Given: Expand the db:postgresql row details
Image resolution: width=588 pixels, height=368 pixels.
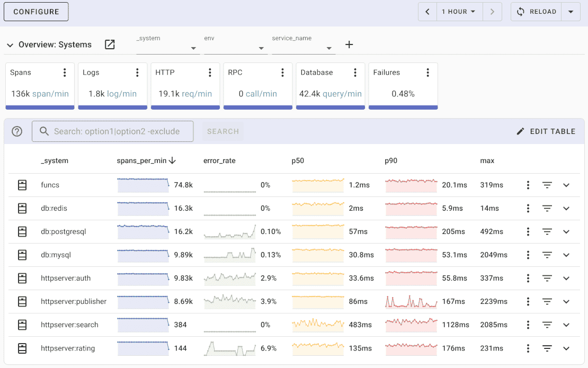Looking at the screenshot, I should pyautogui.click(x=566, y=231).
